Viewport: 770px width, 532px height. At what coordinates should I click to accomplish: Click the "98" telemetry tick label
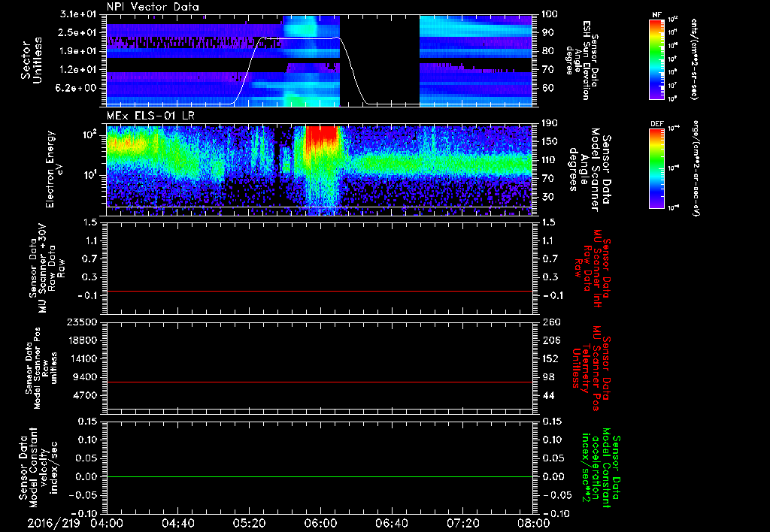point(548,377)
